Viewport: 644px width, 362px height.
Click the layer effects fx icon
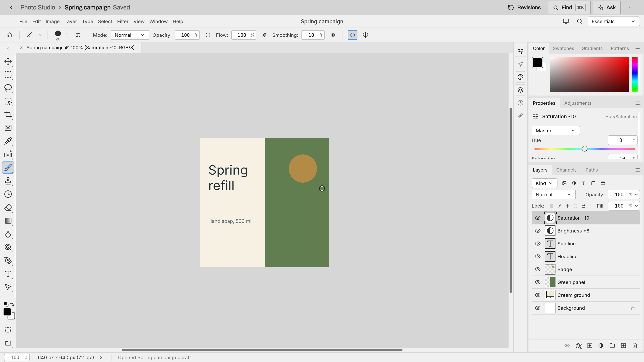tap(579, 346)
